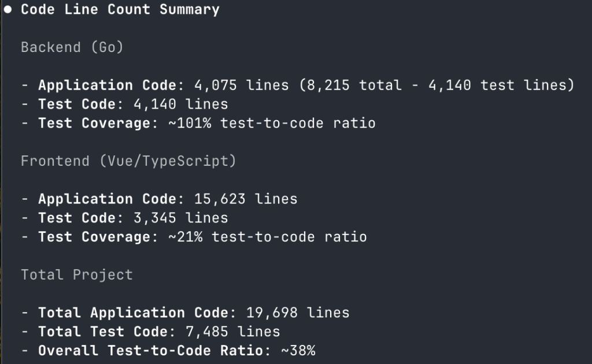The height and width of the screenshot is (364, 592).
Task: Select the "Total Project" section header
Action: point(77,275)
